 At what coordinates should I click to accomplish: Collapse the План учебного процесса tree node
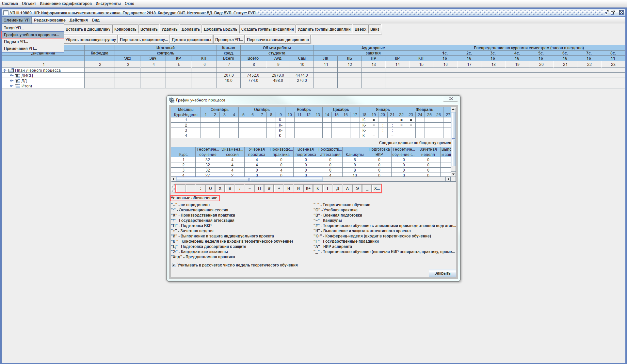(5, 70)
